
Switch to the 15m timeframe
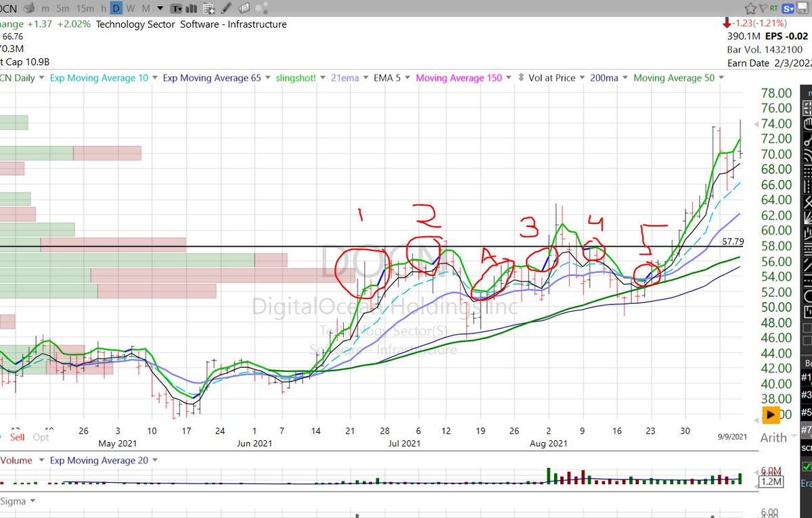click(x=85, y=9)
